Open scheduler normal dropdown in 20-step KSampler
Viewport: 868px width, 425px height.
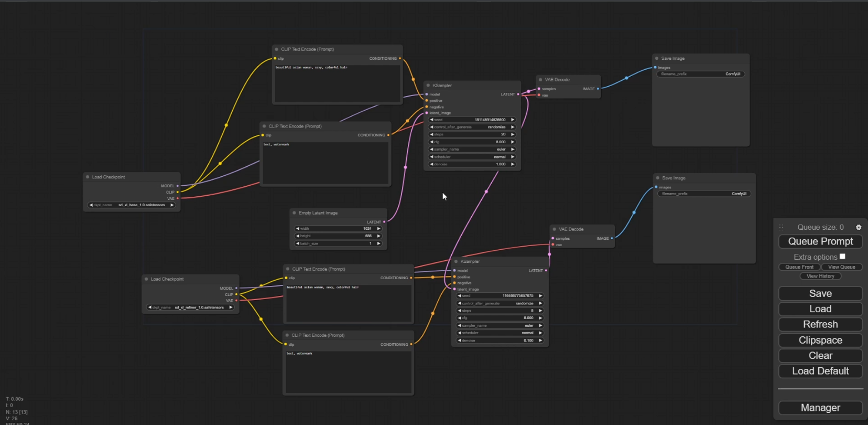tap(472, 157)
